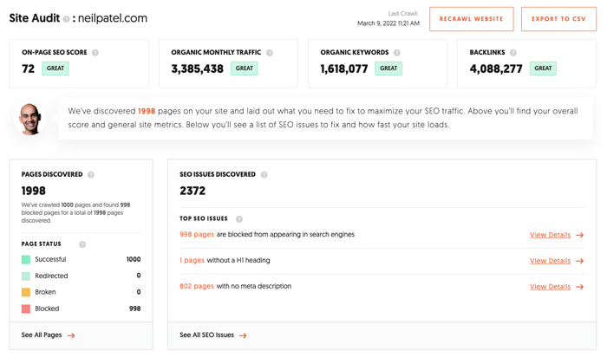This screenshot has height=364, width=607.
Task: Click the 4,088,277 backlinks value
Action: pos(496,68)
